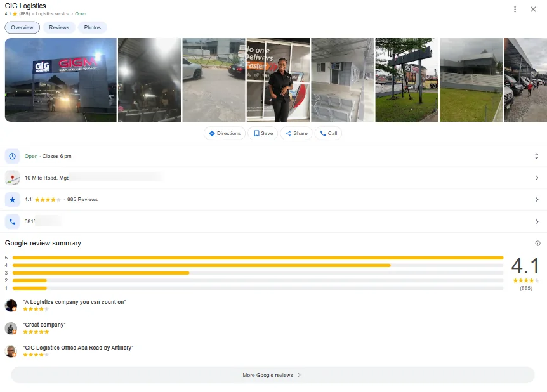The height and width of the screenshot is (392, 547).
Task: Open the 885 Reviews row chevron
Action: pos(536,200)
